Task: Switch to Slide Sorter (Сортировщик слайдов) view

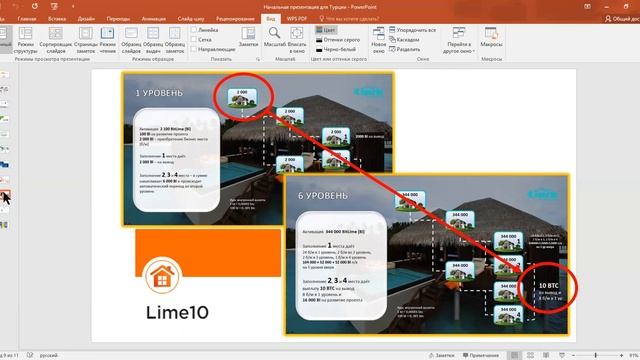Action: point(56,40)
